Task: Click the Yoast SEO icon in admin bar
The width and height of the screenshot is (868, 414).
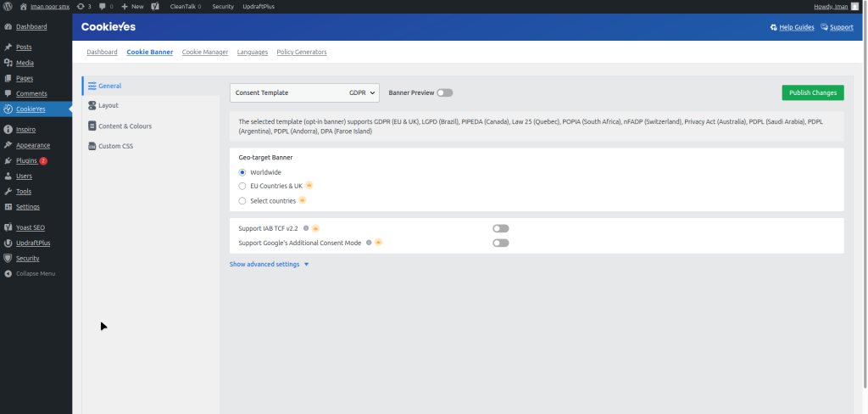Action: 155,6
